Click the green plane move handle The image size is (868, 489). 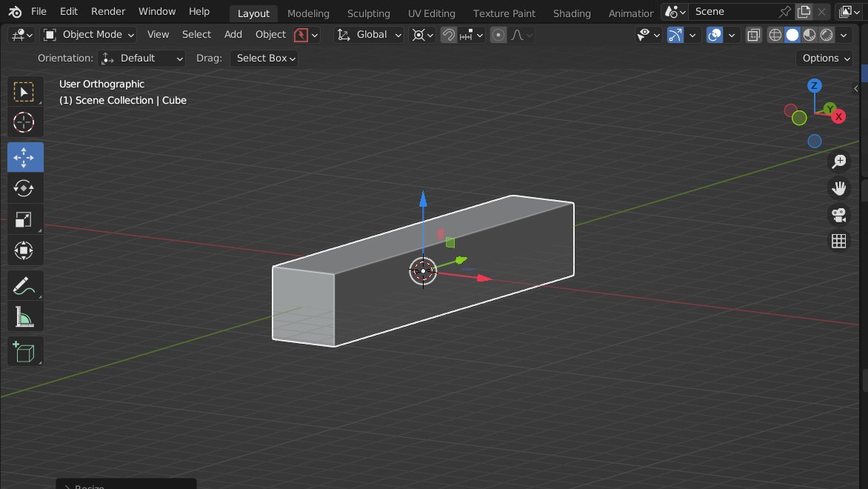450,242
